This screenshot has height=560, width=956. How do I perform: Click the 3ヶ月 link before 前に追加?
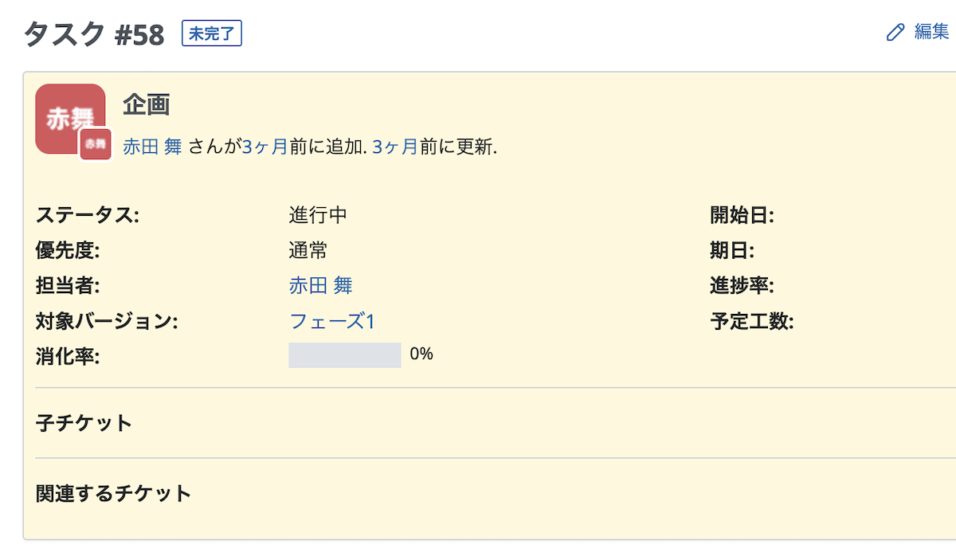pos(264,147)
